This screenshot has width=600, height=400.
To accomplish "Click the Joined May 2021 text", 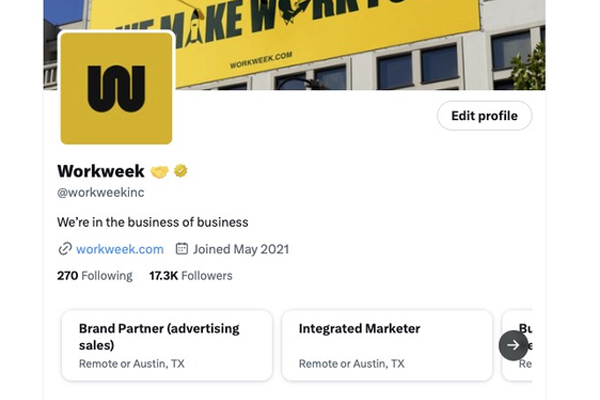I will pyautogui.click(x=241, y=249).
